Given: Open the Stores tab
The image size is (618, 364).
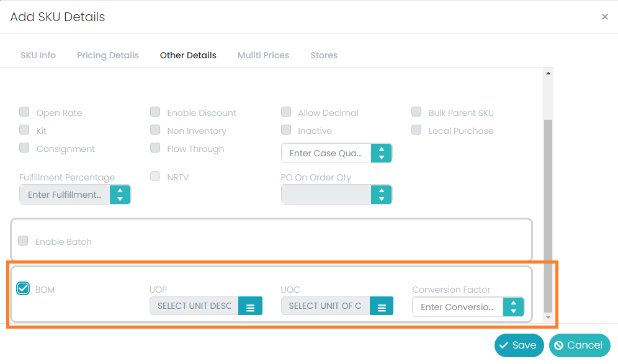Looking at the screenshot, I should coord(324,55).
